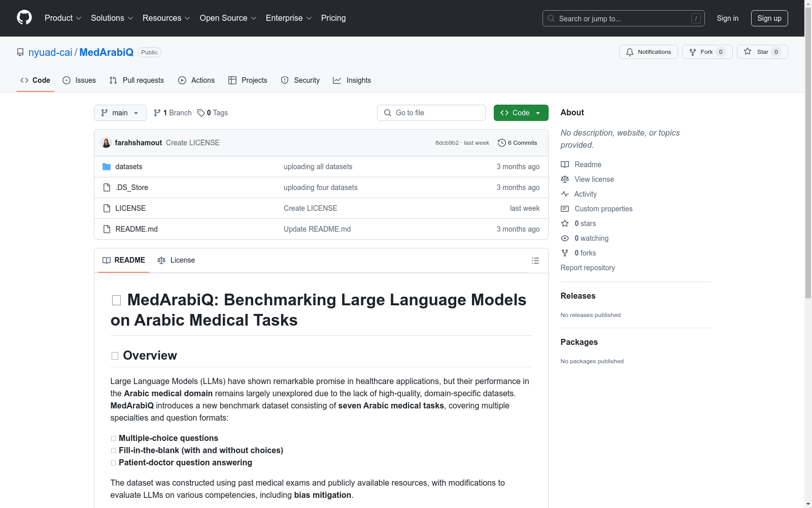This screenshot has height=508, width=812.
Task: Open the green Code dropdown button
Action: [521, 113]
